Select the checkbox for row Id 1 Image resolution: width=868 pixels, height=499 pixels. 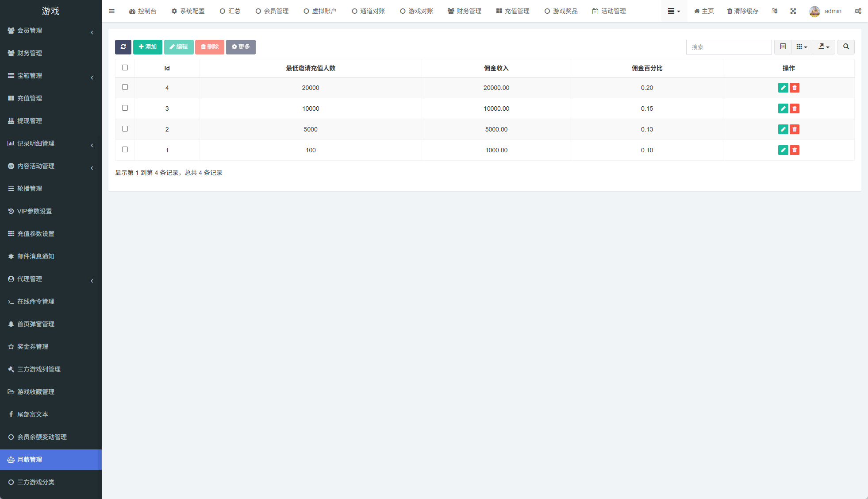[125, 150]
